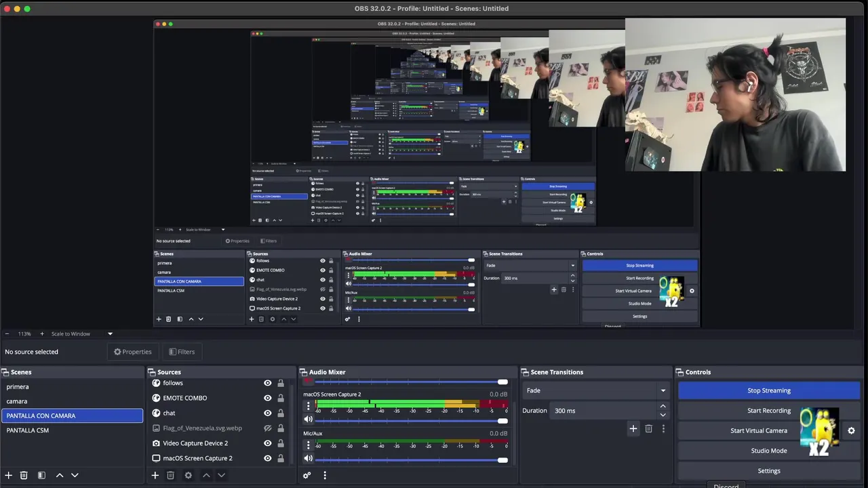Screen dimensions: 868x488
Task: Click the camera icon of Video Capture Device 2
Action: click(x=157, y=443)
